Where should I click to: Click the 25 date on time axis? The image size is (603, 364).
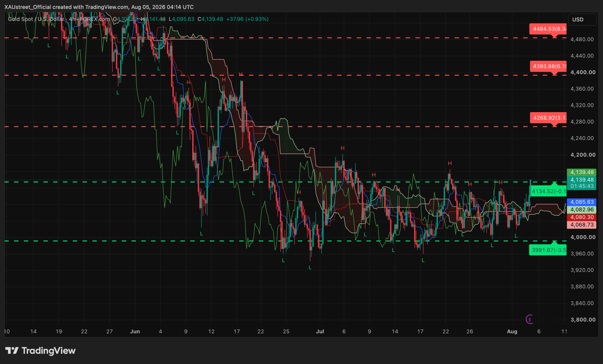[x=286, y=331]
